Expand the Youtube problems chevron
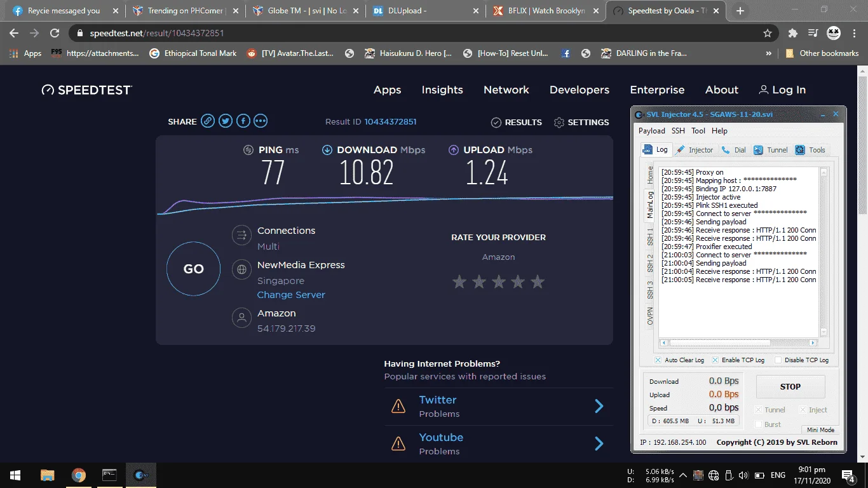The image size is (868, 488). (599, 444)
